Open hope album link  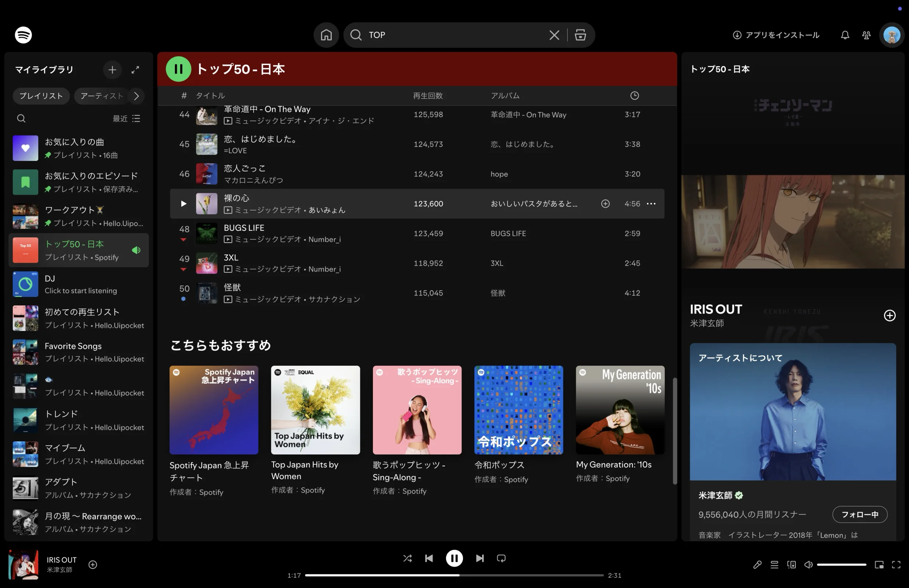[499, 174]
